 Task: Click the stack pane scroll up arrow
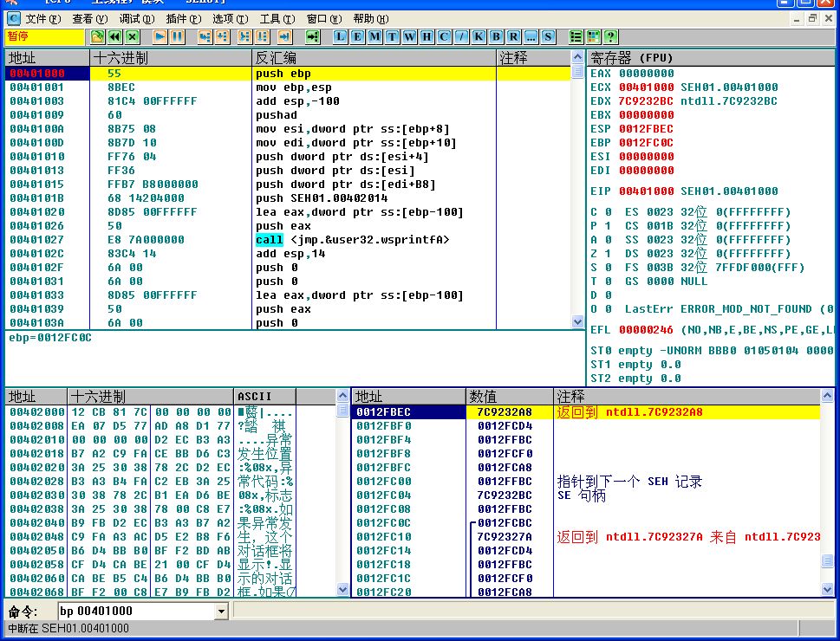[827, 396]
